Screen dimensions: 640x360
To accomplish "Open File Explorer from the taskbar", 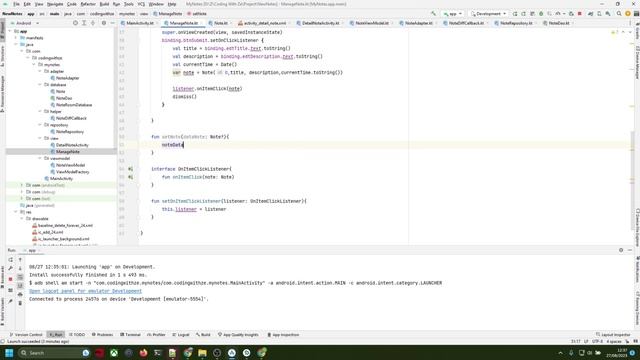I will tap(202, 353).
